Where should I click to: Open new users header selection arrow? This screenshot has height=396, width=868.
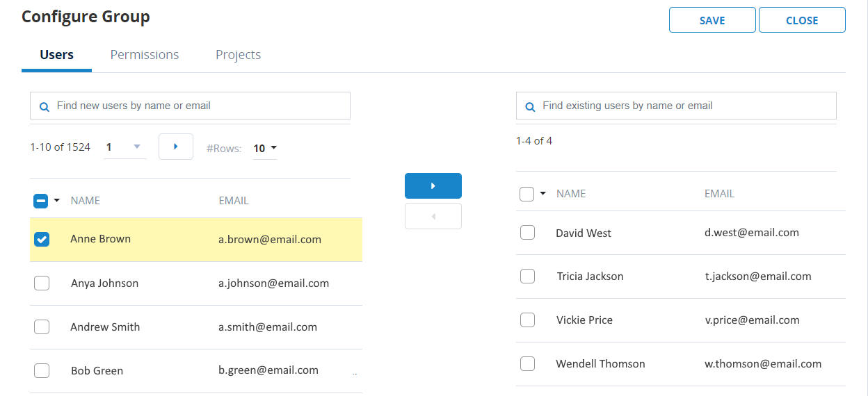pos(57,201)
